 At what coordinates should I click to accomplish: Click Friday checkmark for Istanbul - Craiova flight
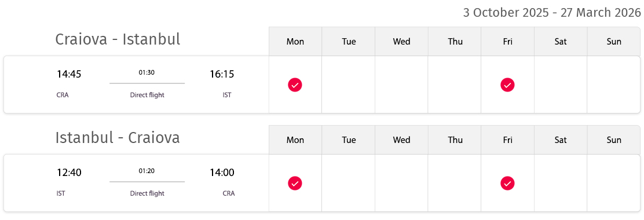pos(507,183)
